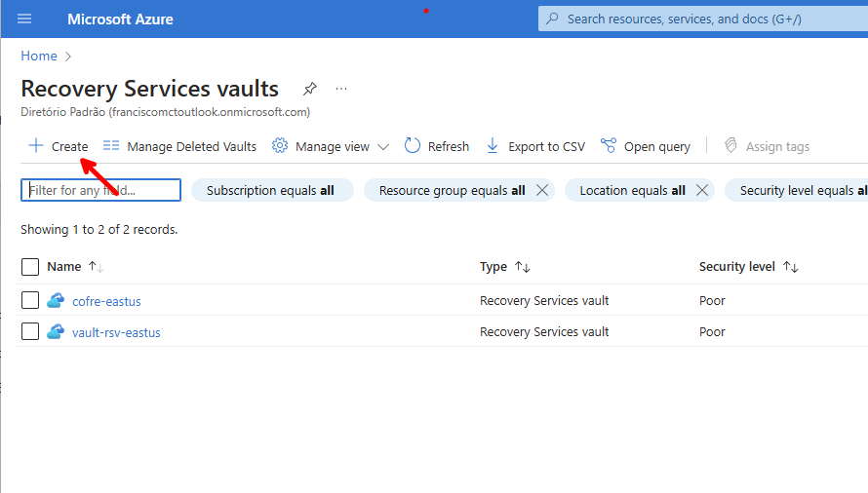Remove the Resource group filter

click(x=542, y=191)
